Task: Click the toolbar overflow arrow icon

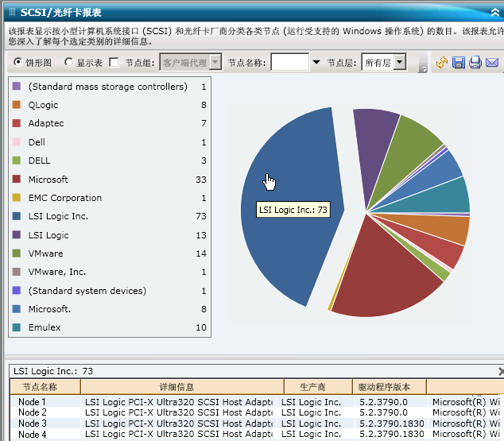Action: click(x=424, y=68)
